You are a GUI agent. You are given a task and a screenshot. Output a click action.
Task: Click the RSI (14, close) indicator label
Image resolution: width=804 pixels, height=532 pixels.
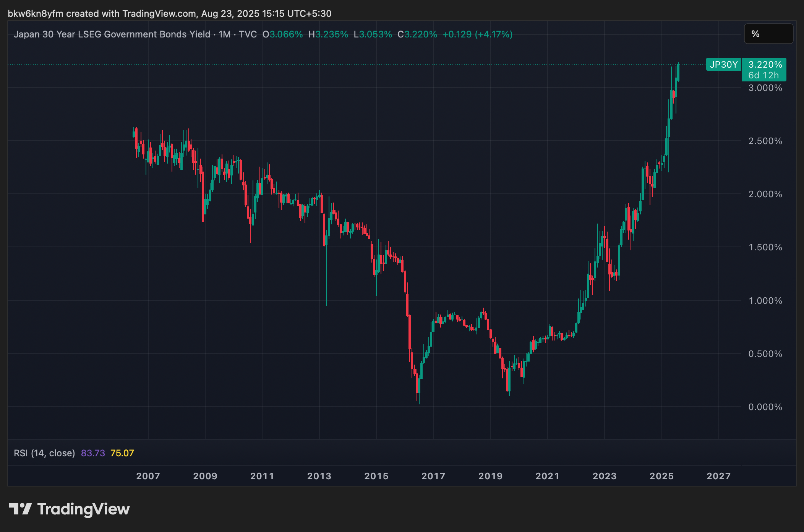coord(44,453)
